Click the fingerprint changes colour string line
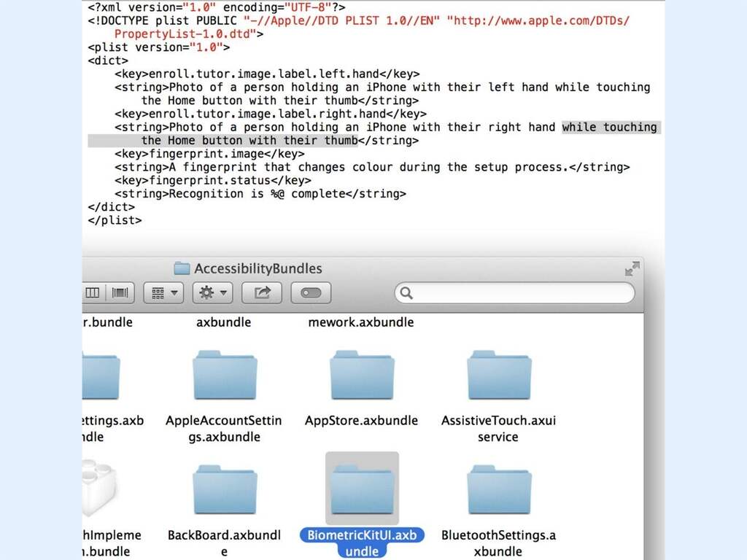Screen dimensions: 747x560 (372, 167)
